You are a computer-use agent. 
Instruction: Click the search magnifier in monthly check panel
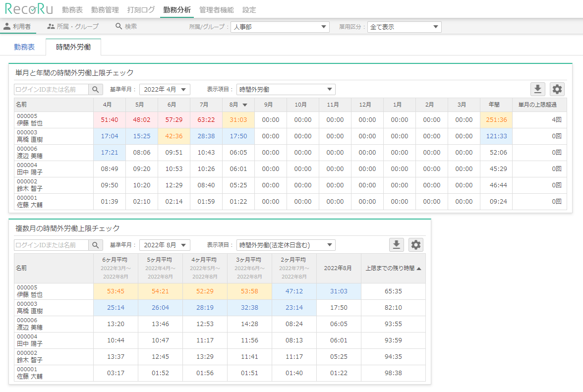[x=96, y=90]
